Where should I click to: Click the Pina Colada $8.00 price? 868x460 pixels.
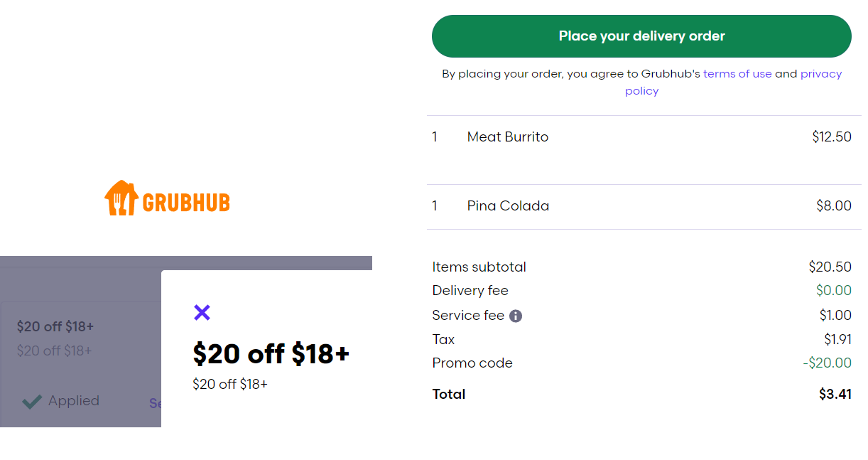[x=834, y=206]
